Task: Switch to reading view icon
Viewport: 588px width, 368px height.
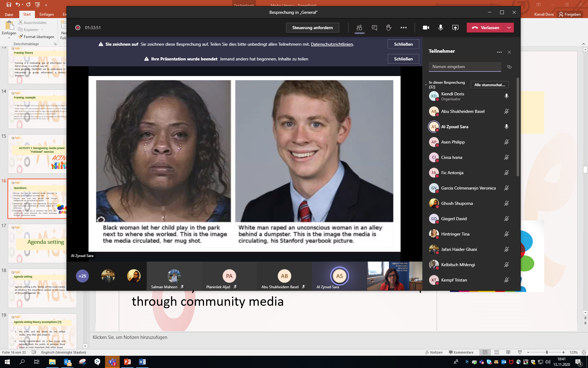Action: pos(508,352)
